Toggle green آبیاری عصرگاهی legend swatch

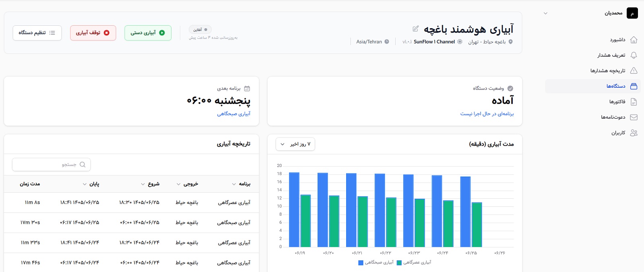pos(399,263)
